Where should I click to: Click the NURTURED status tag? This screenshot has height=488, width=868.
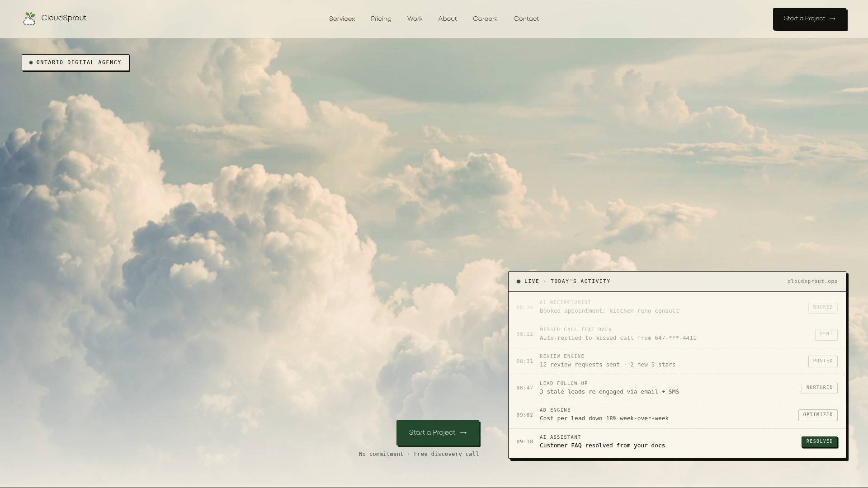pos(819,388)
